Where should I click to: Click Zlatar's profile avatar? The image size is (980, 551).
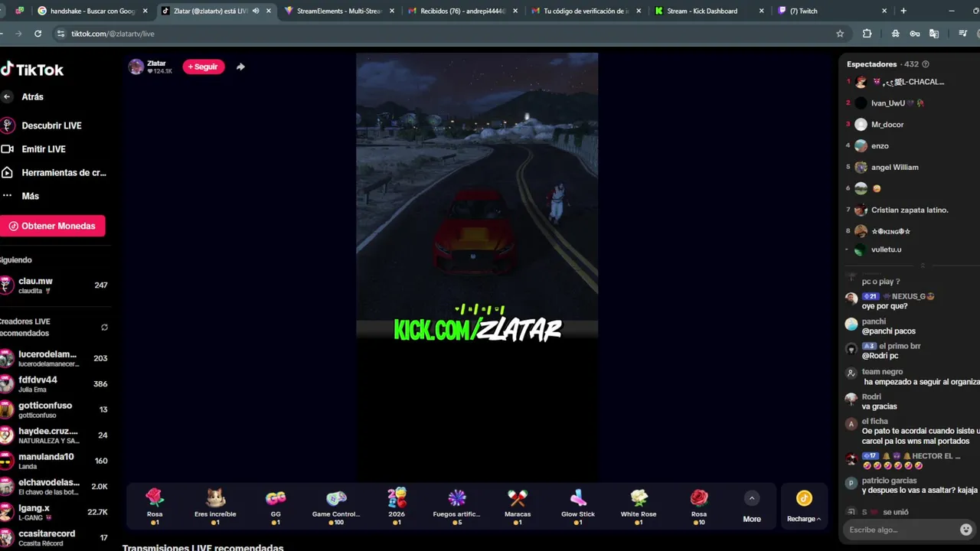[x=136, y=67]
